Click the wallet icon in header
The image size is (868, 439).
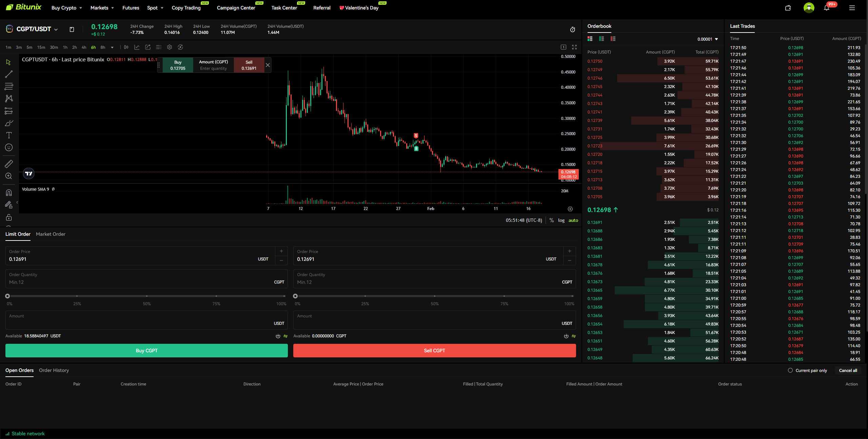(x=788, y=8)
